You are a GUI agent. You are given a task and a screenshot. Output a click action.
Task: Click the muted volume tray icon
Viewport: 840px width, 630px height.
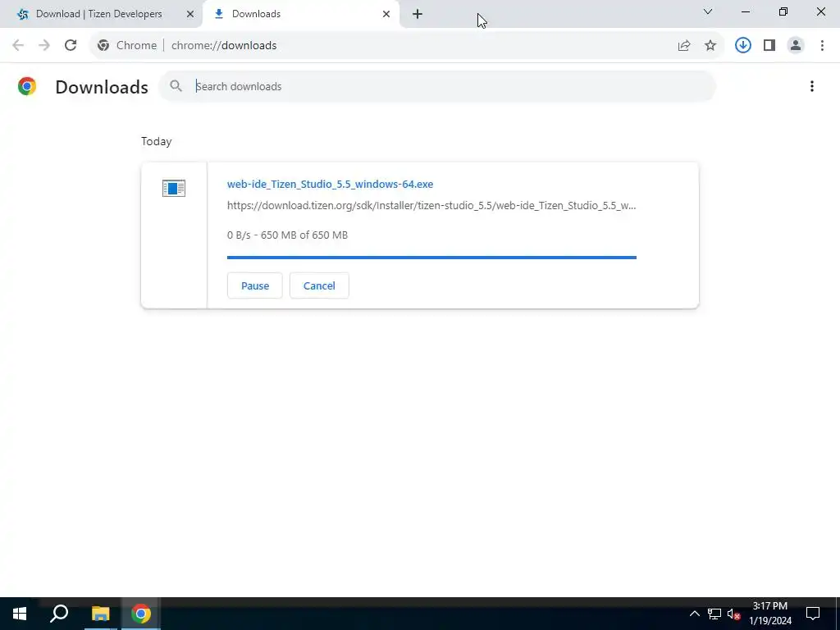click(734, 614)
